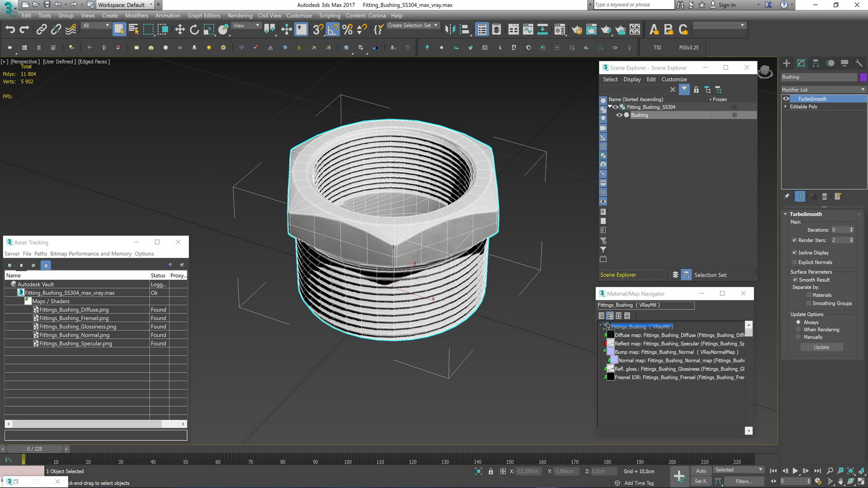Image resolution: width=868 pixels, height=488 pixels.
Task: Click the Update button in TurboSmooth
Action: pyautogui.click(x=821, y=347)
